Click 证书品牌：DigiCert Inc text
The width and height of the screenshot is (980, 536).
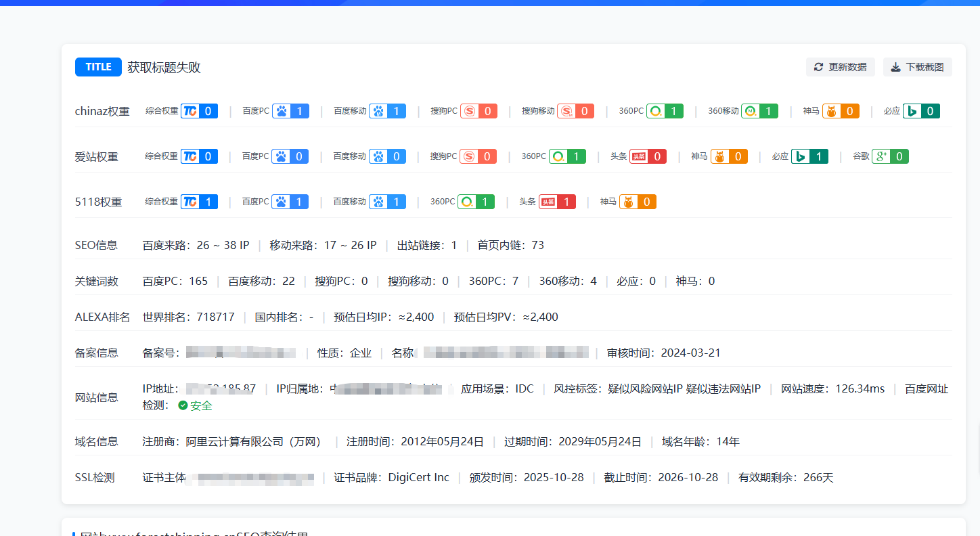pos(391,477)
